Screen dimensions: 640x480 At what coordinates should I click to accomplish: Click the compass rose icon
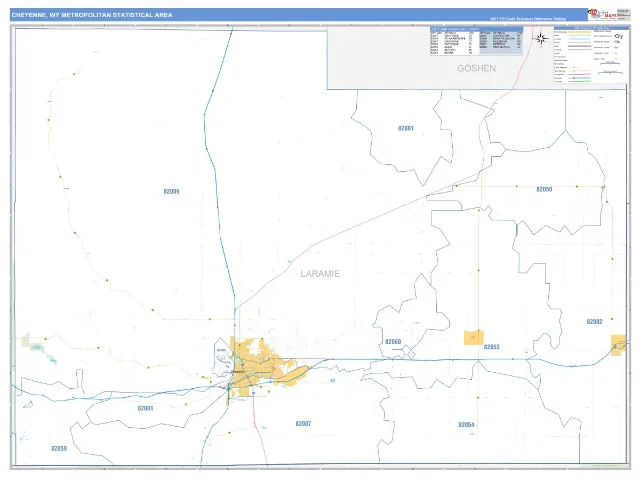[x=541, y=39]
